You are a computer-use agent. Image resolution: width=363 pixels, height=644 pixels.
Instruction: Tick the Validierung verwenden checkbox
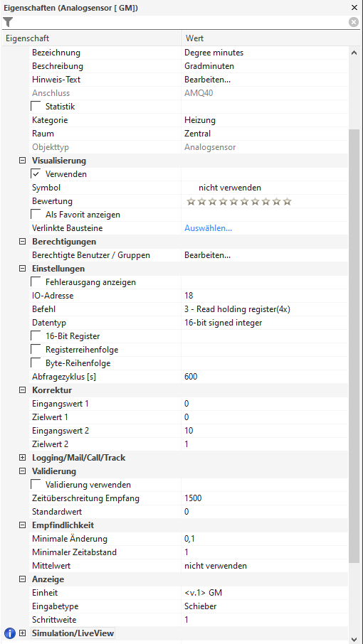click(36, 484)
